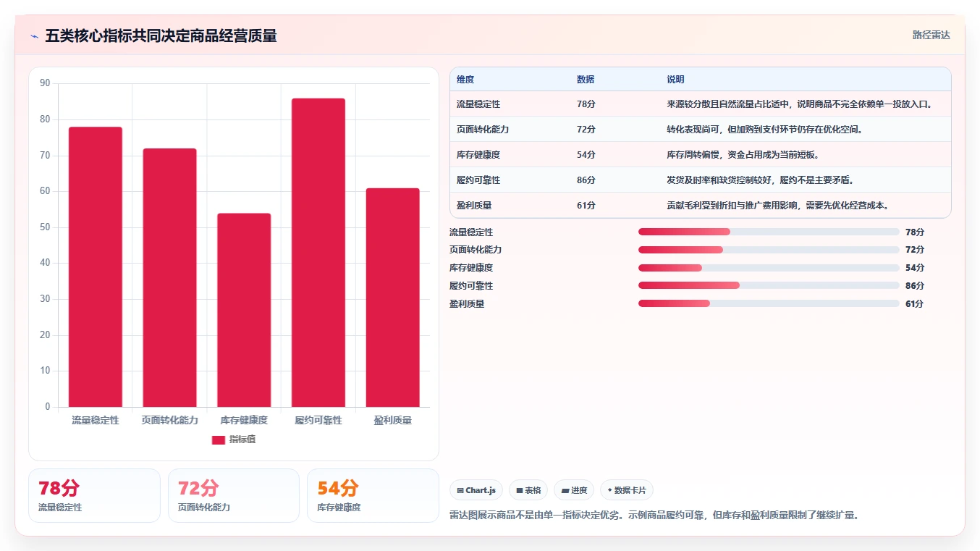
Task: Open the 72分 页面转化能力 data card
Action: tap(233, 495)
